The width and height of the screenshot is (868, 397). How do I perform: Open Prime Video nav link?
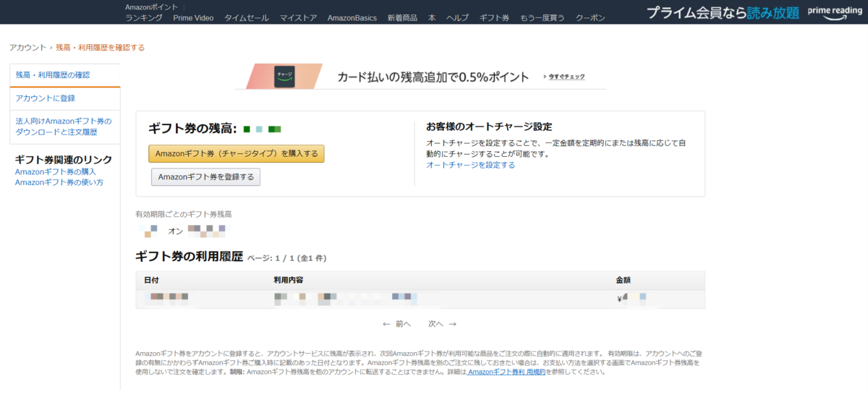click(x=193, y=18)
